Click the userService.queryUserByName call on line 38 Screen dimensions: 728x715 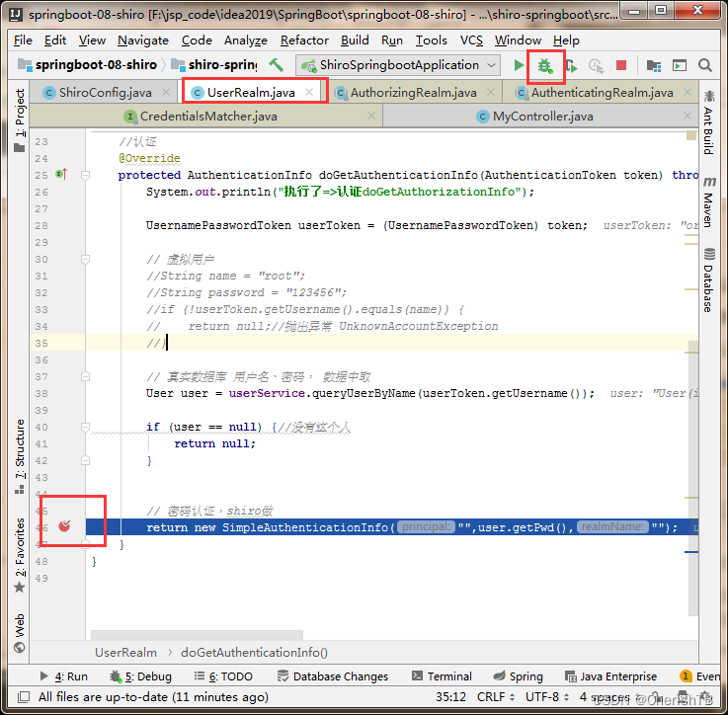tap(411, 393)
